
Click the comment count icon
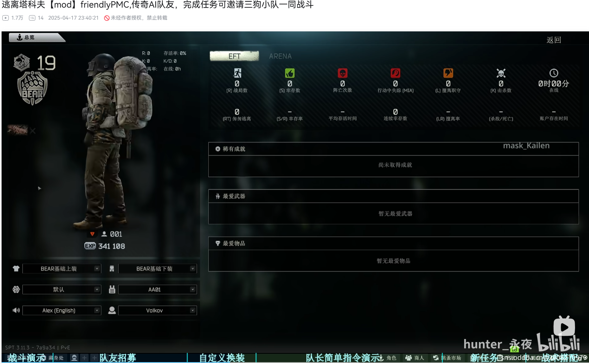pyautogui.click(x=32, y=18)
